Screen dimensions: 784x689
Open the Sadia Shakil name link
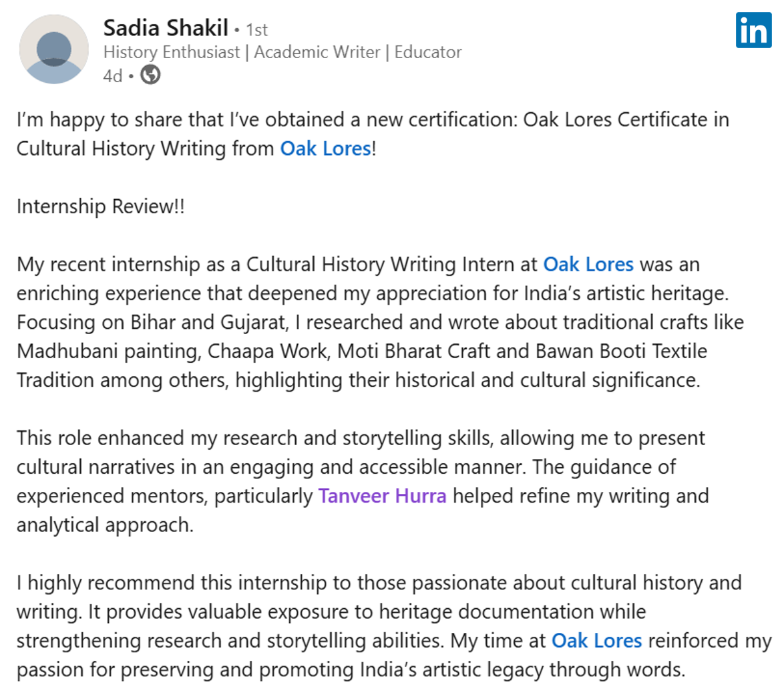pyautogui.click(x=166, y=27)
